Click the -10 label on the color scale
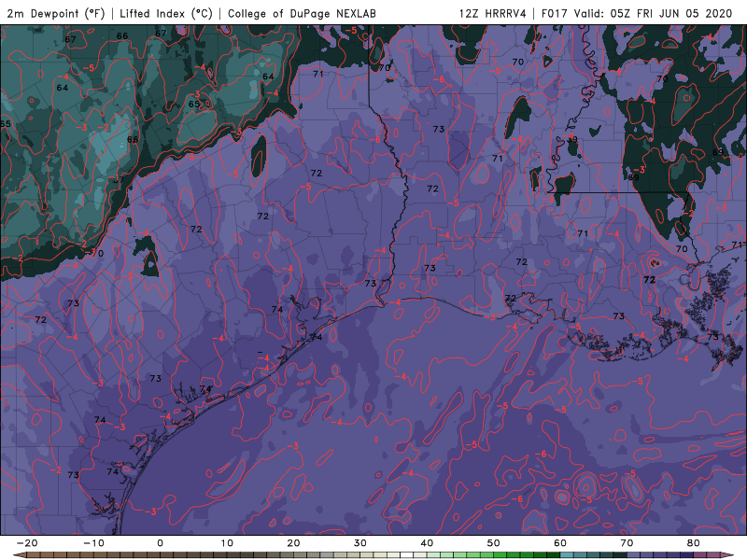Image resolution: width=747 pixels, height=560 pixels. [x=93, y=543]
